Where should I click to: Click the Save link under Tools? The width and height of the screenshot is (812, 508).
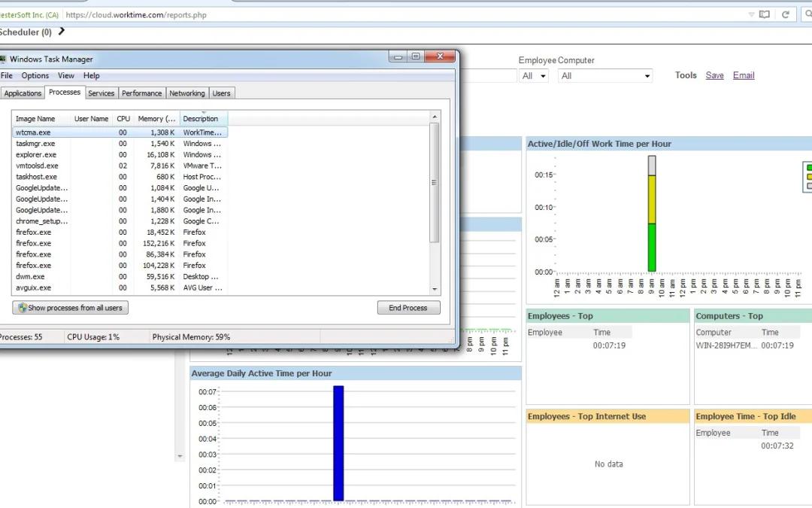pyautogui.click(x=715, y=76)
